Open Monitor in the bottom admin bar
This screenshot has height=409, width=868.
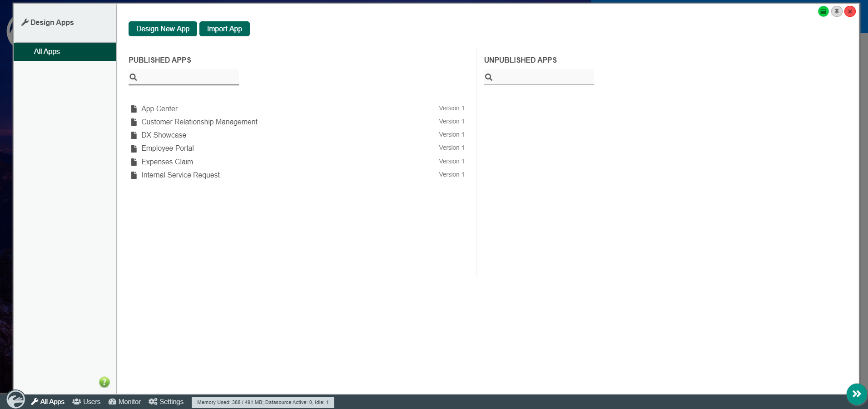click(x=124, y=402)
